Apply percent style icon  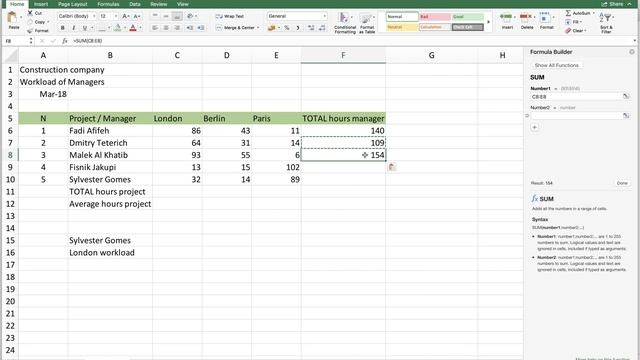[x=287, y=28]
